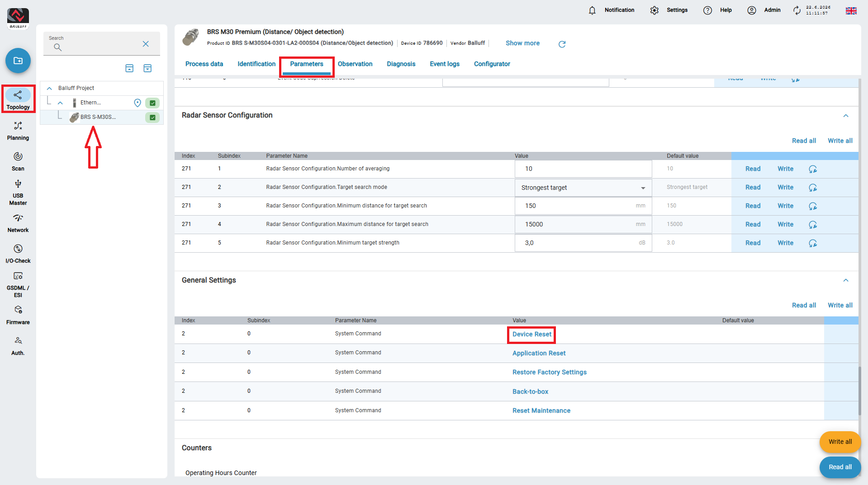
Task: Click the Minimum target strength value field
Action: click(x=583, y=243)
